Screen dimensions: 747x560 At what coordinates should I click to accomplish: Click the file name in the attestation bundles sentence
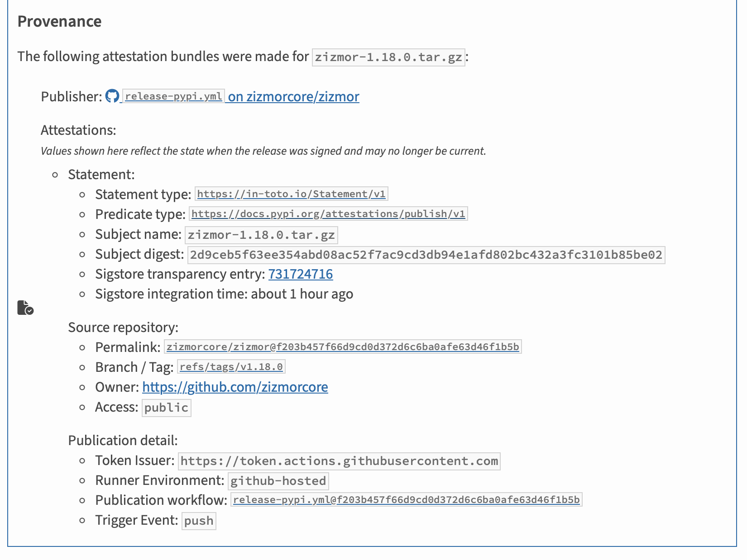tap(388, 57)
